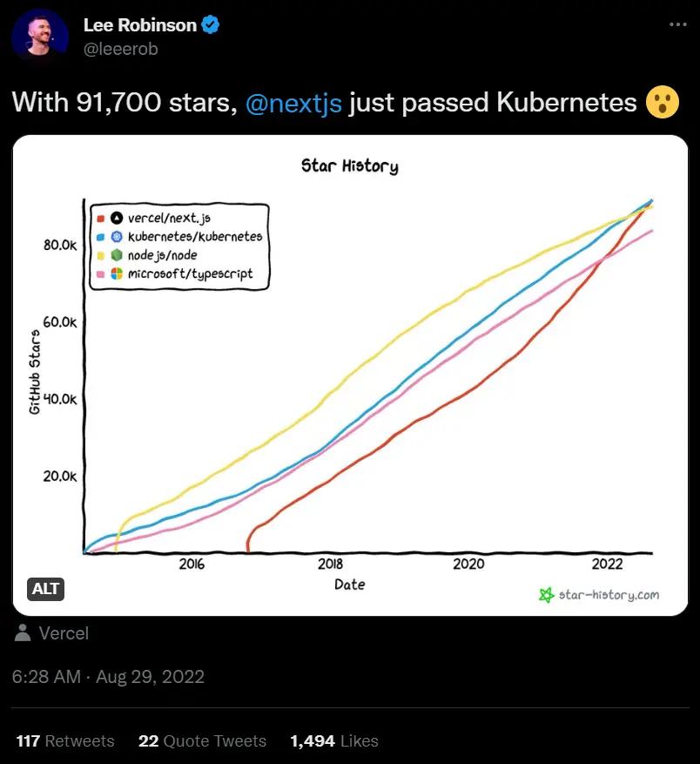The height and width of the screenshot is (764, 700).
Task: Open the Star History chart image
Action: [x=350, y=375]
